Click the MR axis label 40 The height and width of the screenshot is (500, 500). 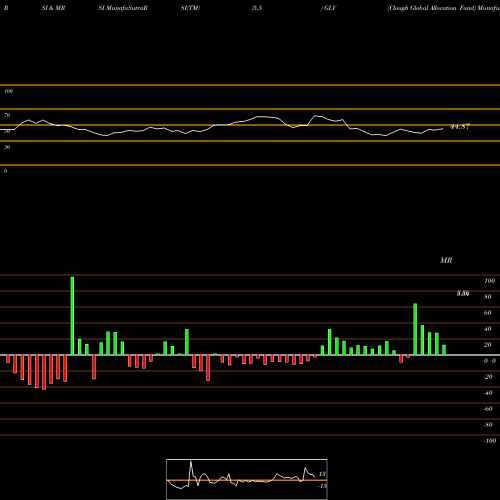(x=488, y=329)
